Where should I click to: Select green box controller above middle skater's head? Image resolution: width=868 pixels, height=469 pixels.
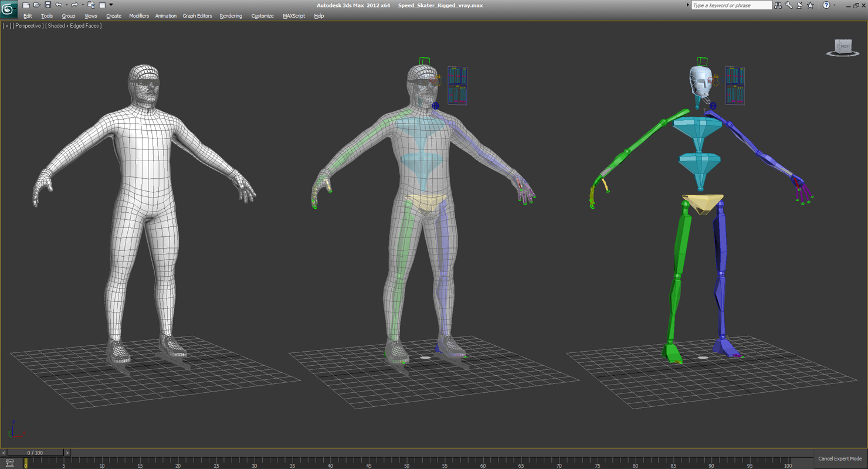coord(425,61)
